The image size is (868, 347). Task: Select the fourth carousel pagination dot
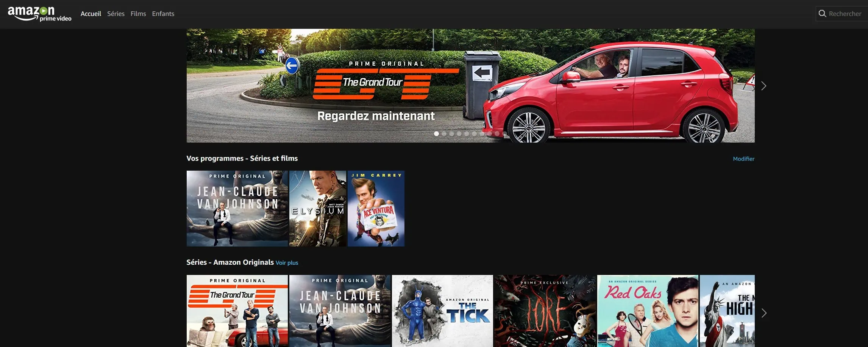[x=459, y=133]
